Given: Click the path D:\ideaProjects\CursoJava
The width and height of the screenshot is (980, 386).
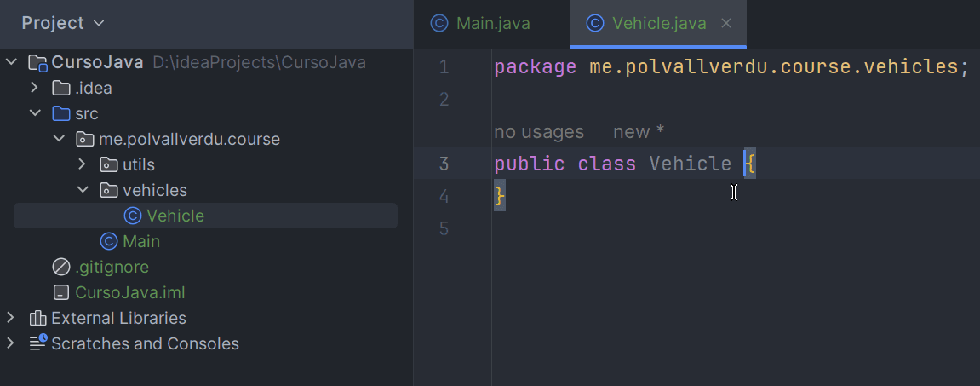Looking at the screenshot, I should pos(260,62).
